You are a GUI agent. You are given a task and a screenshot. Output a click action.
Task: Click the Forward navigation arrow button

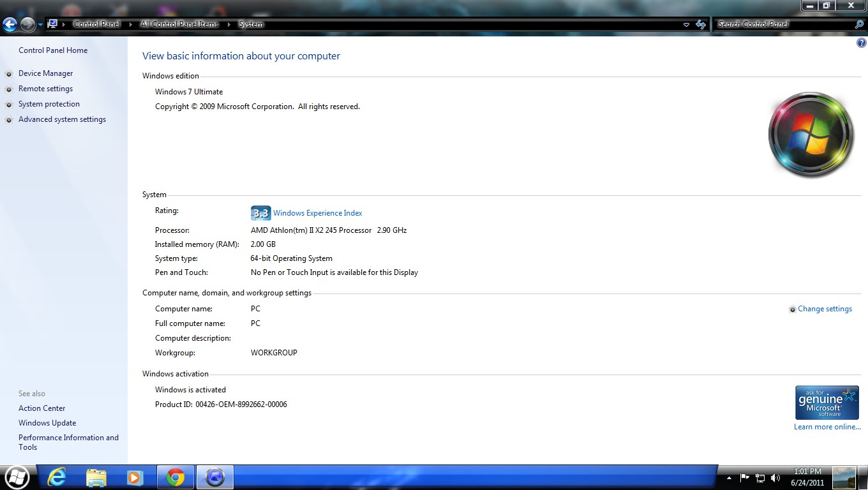(x=27, y=24)
